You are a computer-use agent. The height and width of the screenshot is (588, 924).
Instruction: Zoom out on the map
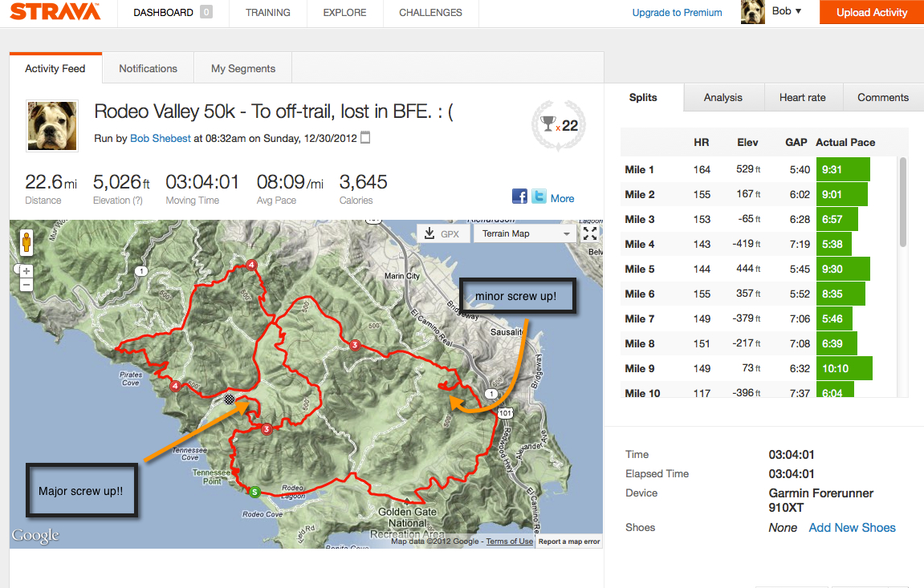pos(26,285)
